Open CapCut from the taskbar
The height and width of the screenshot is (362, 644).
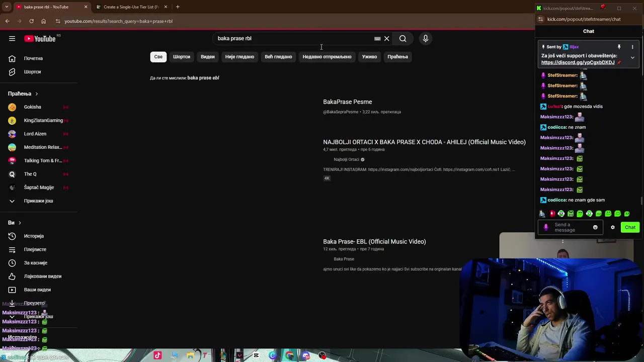[x=256, y=355]
